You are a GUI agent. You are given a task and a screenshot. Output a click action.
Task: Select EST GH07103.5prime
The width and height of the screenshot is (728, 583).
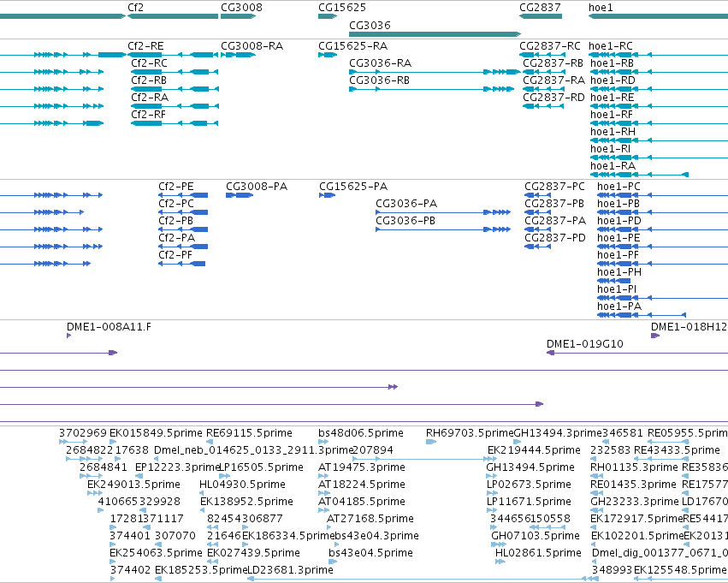click(536, 536)
